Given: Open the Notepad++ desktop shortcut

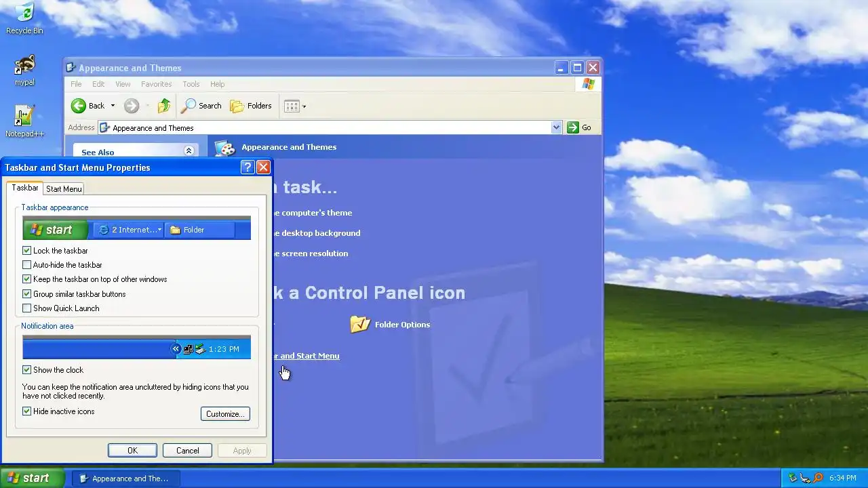Looking at the screenshot, I should click(x=24, y=121).
